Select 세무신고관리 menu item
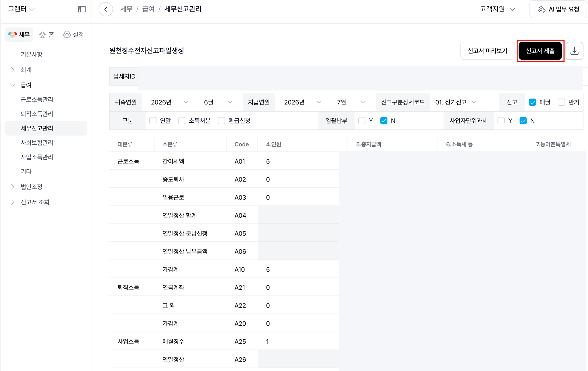 [46, 128]
